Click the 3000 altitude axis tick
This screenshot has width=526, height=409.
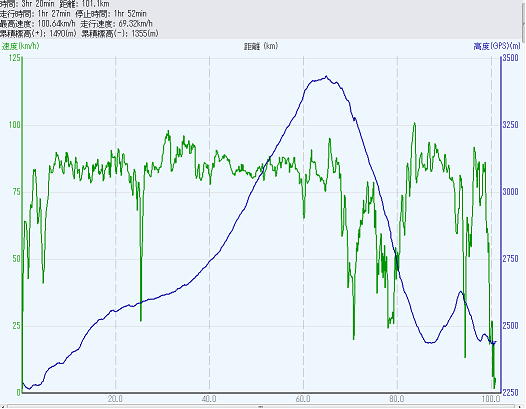[x=510, y=192]
